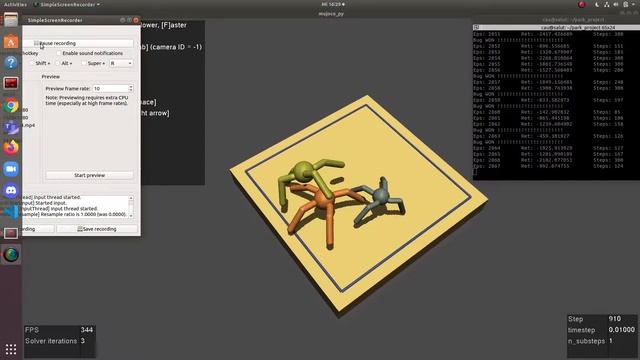Open Discord from the dock
Viewport: 640px width, 360px height.
11,190
